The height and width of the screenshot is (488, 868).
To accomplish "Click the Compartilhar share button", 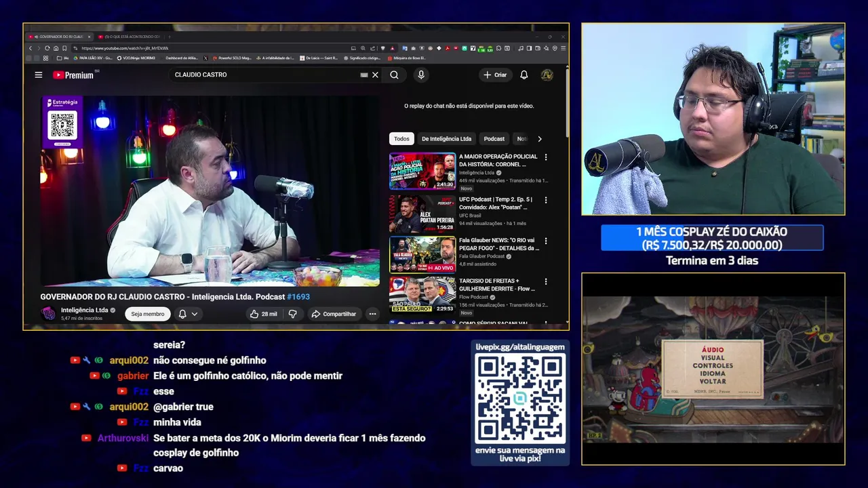I will 334,314.
